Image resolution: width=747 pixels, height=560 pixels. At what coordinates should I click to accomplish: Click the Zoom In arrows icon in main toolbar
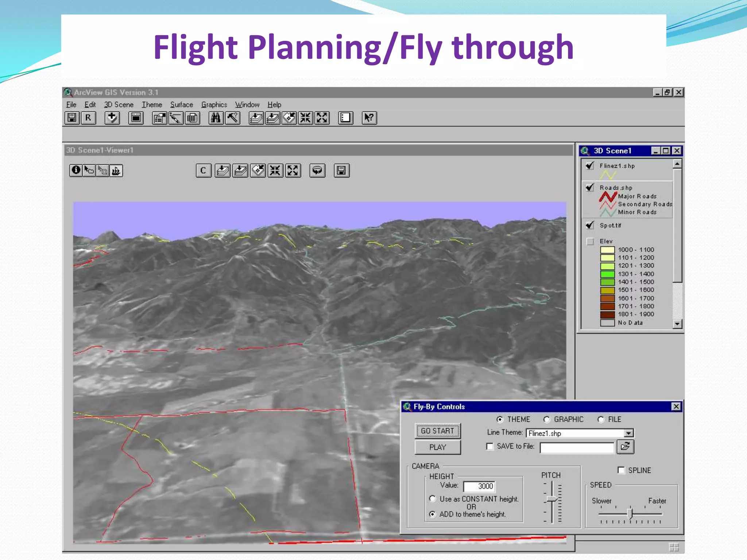pyautogui.click(x=305, y=118)
